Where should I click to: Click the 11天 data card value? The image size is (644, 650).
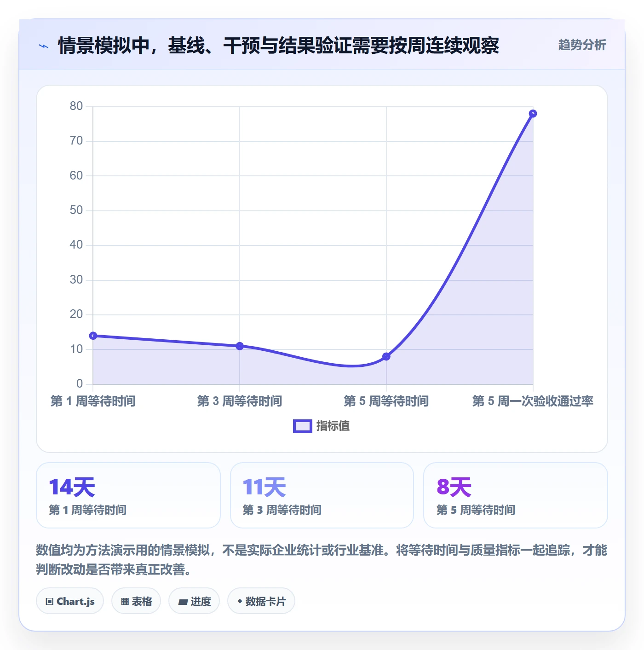click(x=264, y=487)
